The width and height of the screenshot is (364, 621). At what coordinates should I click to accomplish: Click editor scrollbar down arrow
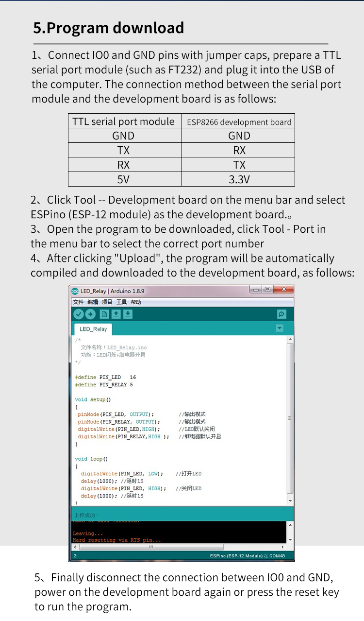(290, 500)
